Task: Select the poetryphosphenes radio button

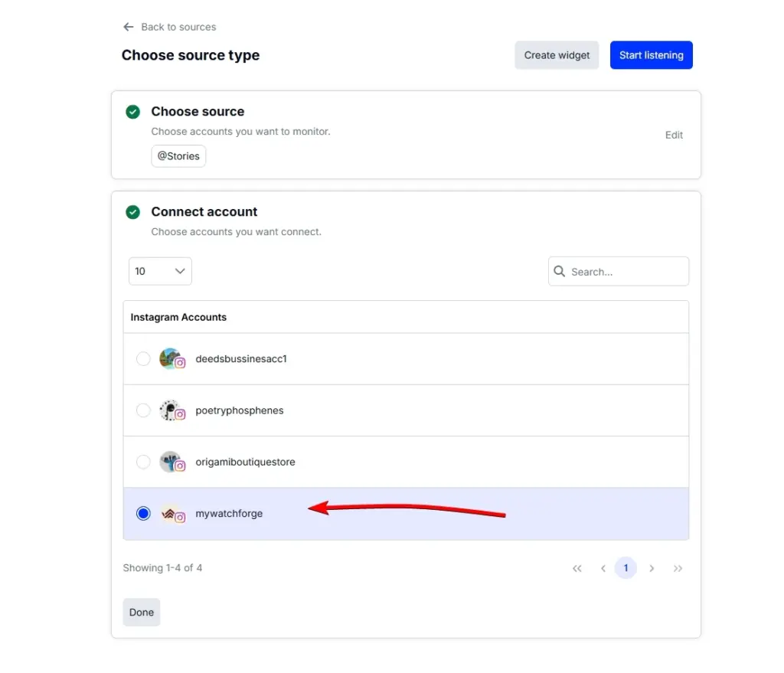Action: (x=143, y=410)
